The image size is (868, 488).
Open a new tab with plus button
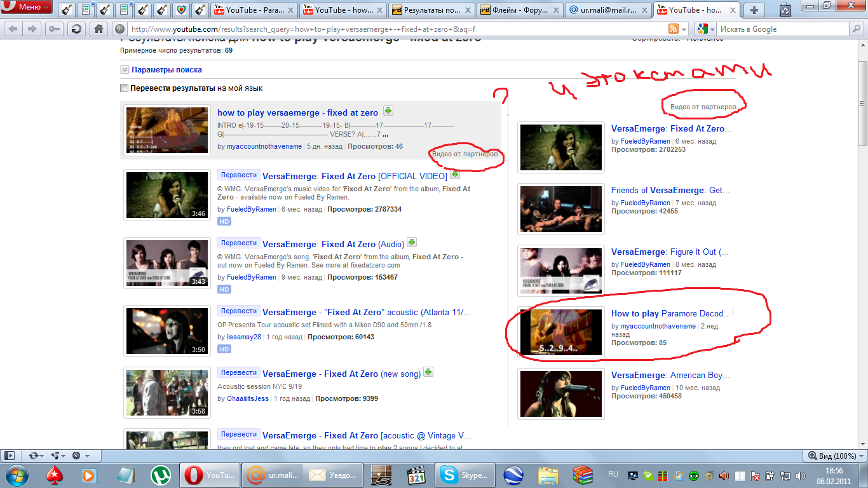[754, 10]
